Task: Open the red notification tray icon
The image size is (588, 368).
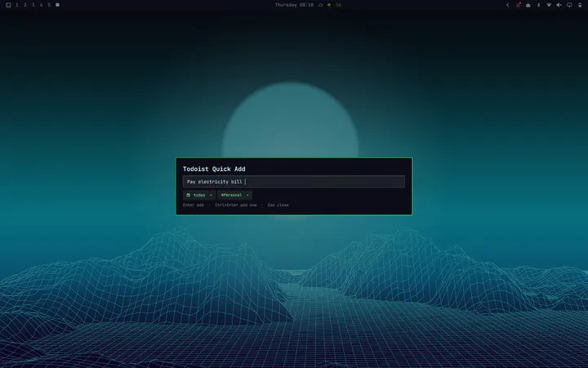Action: (x=519, y=5)
